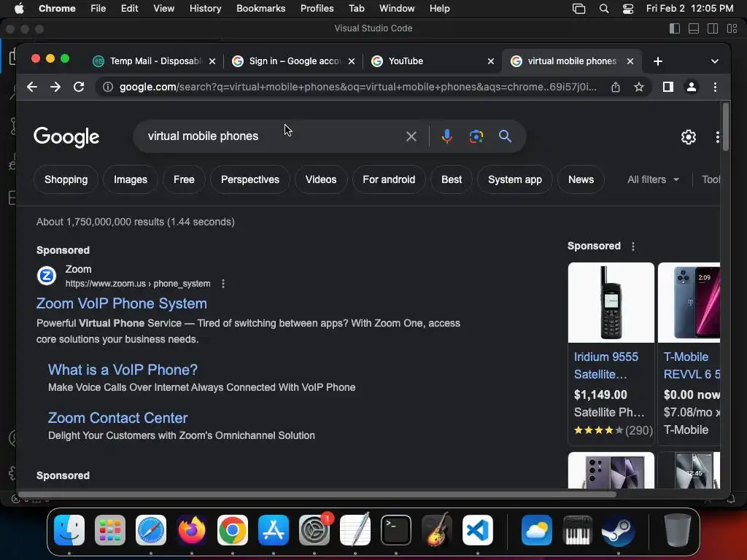Screen dimensions: 747x560
Task: Open What is a VoIP Phone link
Action: 123,370
